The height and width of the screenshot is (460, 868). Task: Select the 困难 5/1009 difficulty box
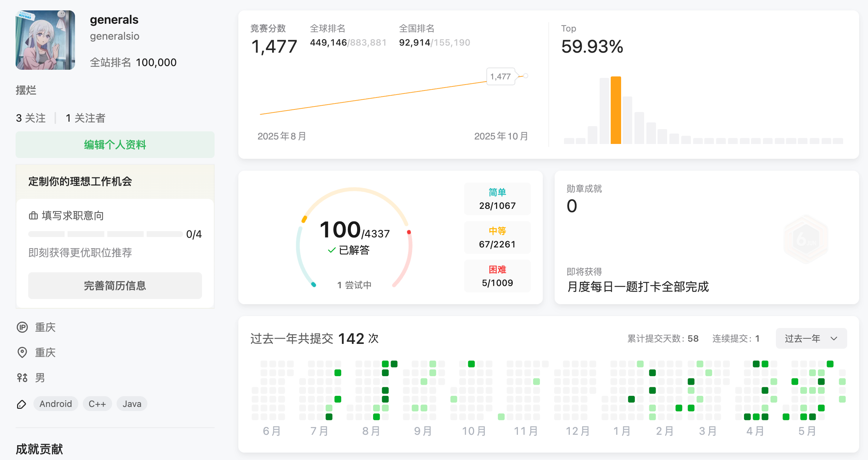[497, 276]
